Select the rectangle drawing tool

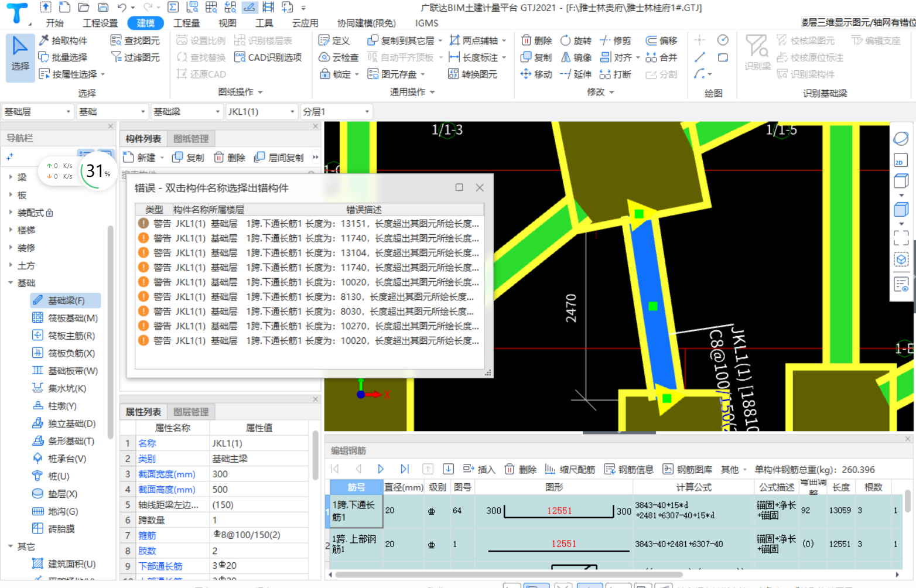pos(723,57)
